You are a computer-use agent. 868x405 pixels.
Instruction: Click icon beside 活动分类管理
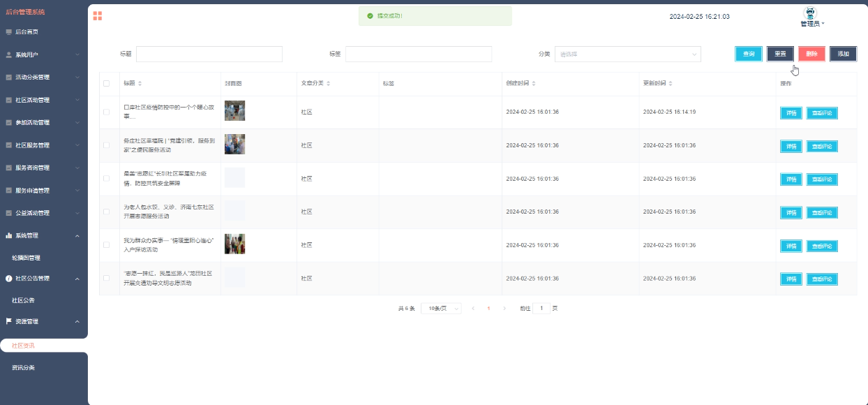pyautogui.click(x=9, y=78)
